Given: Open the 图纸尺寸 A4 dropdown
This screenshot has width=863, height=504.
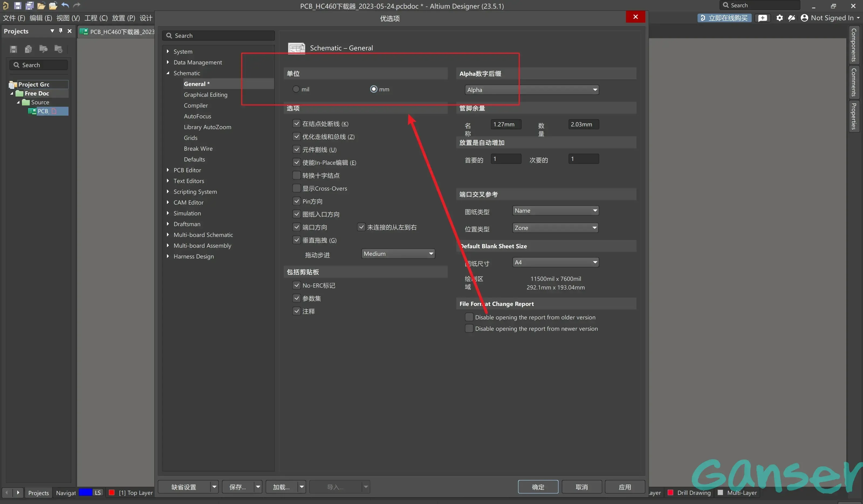Looking at the screenshot, I should pos(556,263).
